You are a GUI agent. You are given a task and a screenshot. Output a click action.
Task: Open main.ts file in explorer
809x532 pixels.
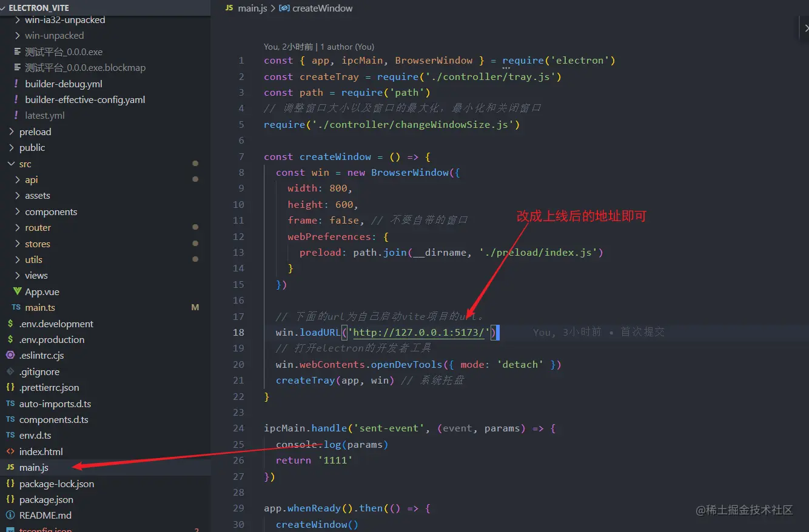40,308
